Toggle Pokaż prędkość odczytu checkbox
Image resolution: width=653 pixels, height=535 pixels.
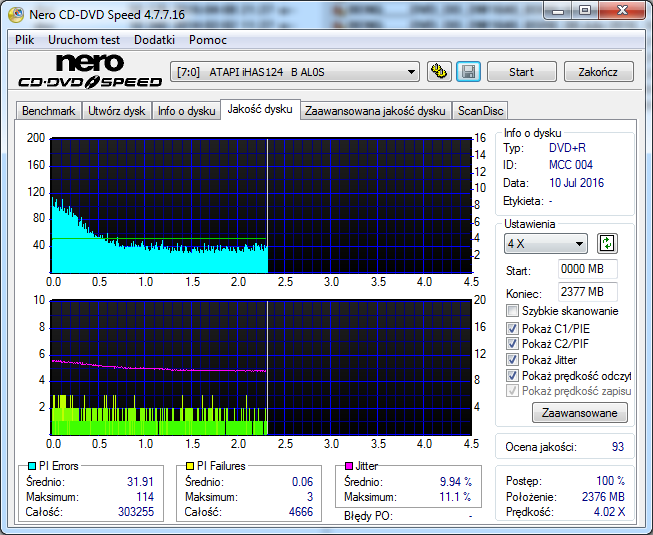coord(512,376)
